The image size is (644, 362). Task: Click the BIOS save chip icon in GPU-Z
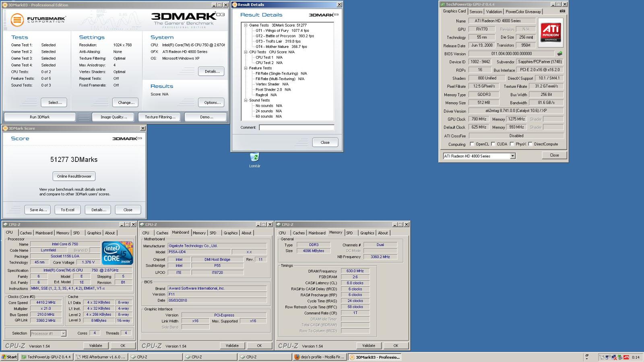559,54
